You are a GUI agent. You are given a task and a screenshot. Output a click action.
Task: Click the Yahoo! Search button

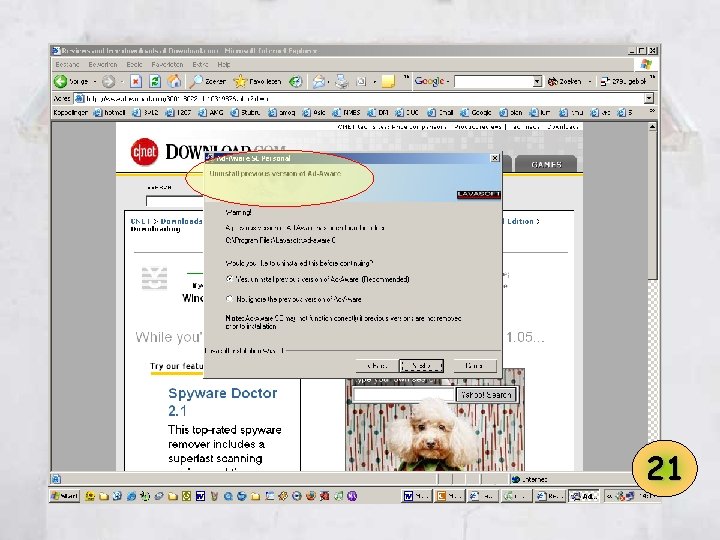[x=486, y=394]
